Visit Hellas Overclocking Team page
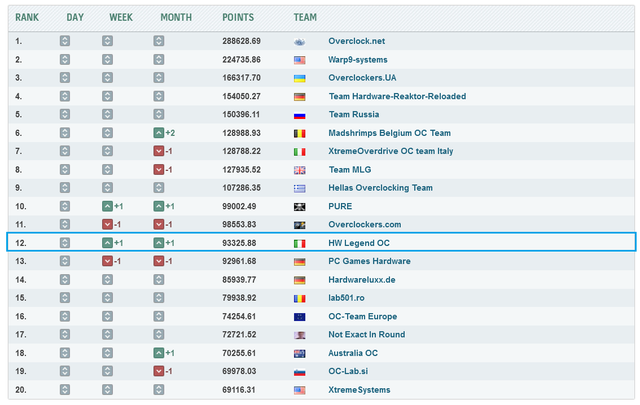Viewport: 640px width, 405px height. point(380,188)
